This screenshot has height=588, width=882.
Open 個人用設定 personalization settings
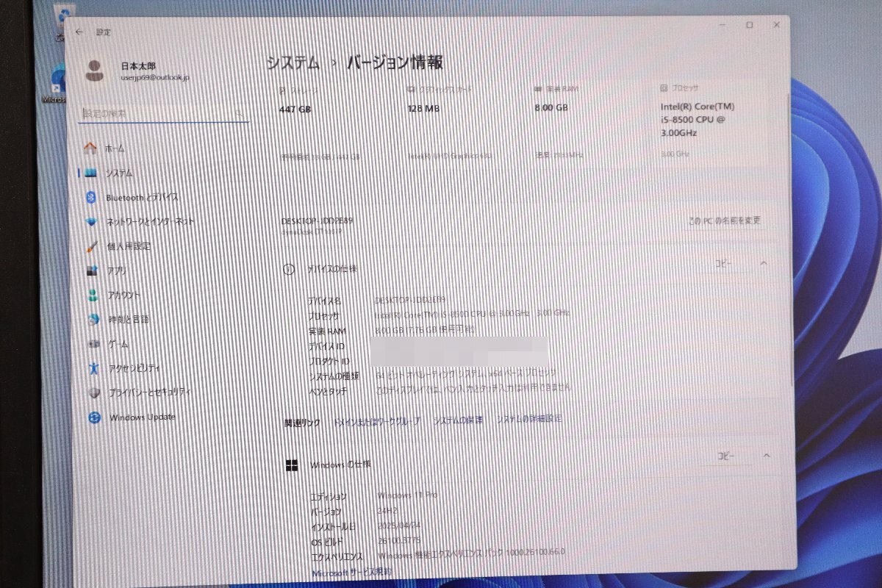pos(118,246)
